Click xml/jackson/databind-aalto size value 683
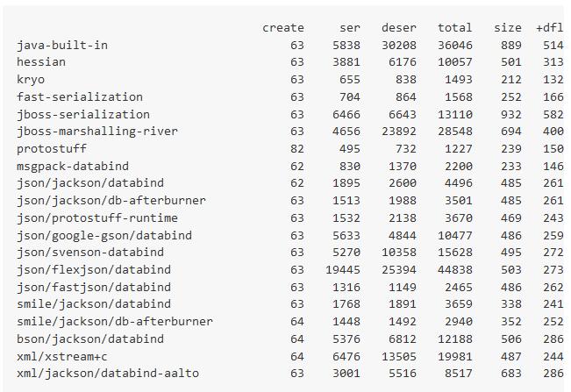Image resolution: width=571 pixels, height=392 pixels. [x=510, y=373]
